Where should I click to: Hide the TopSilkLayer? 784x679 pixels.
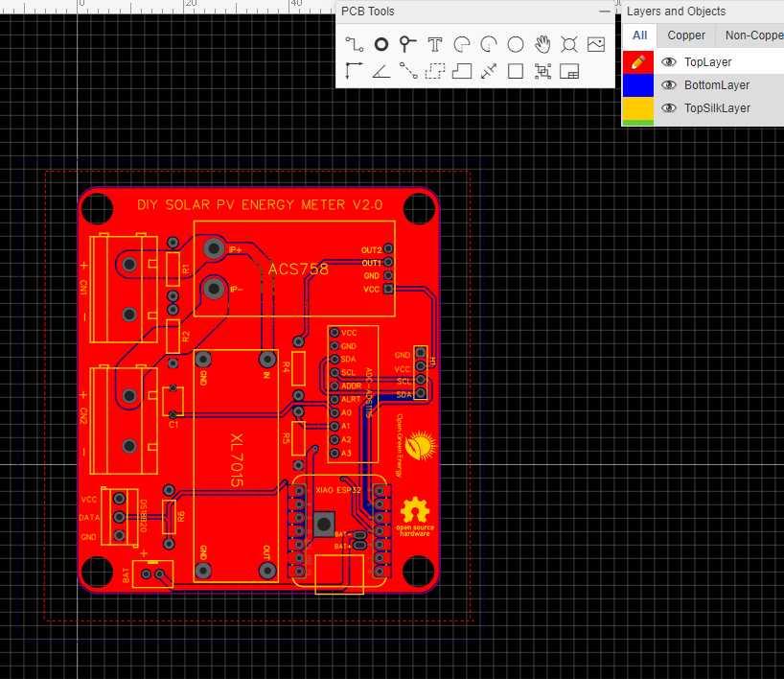point(668,107)
